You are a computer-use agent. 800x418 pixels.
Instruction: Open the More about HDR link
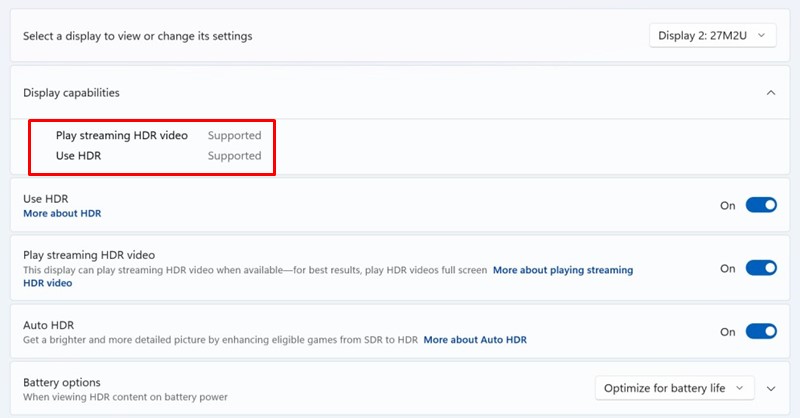[62, 214]
